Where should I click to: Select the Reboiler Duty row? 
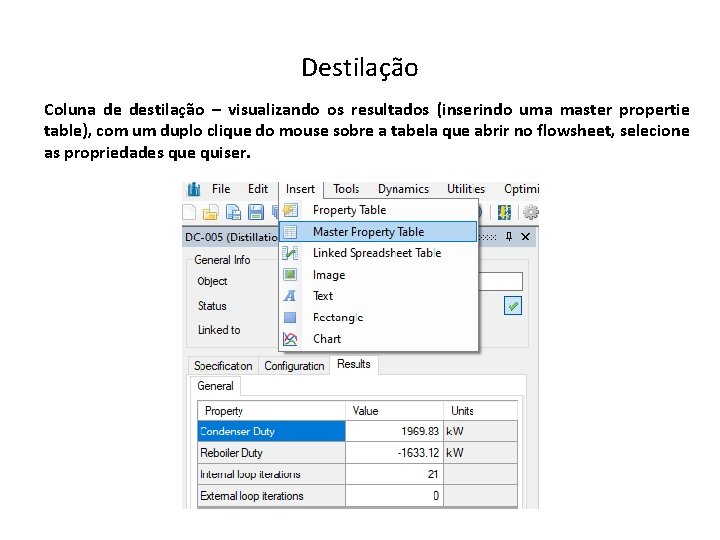[357, 453]
